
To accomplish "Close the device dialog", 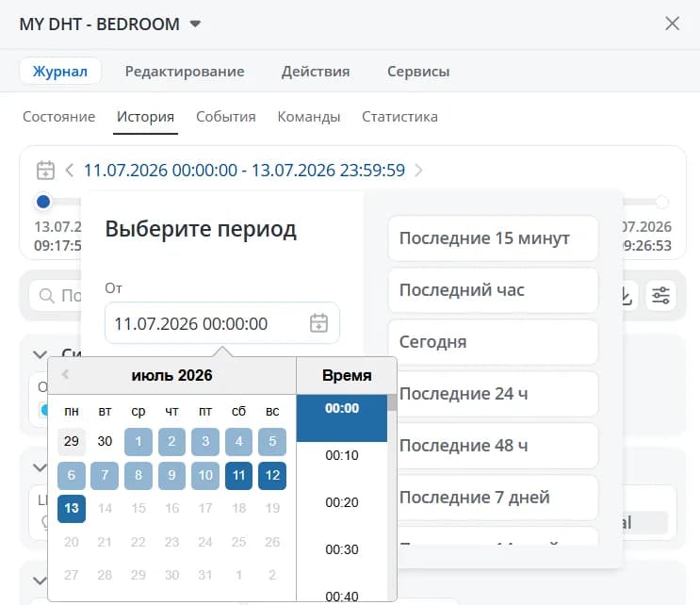I will [x=672, y=24].
